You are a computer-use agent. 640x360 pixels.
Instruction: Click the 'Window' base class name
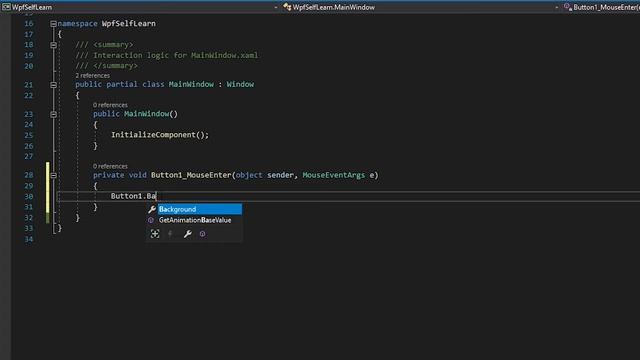(x=240, y=84)
